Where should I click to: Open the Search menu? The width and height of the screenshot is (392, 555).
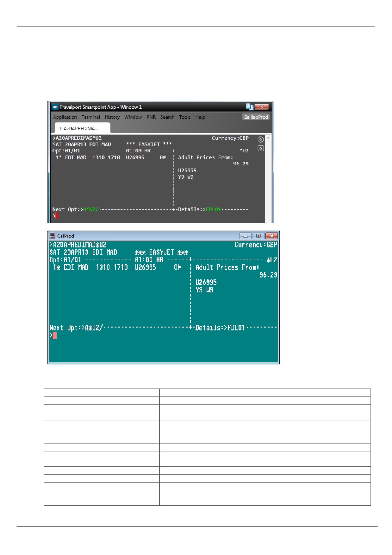167,117
